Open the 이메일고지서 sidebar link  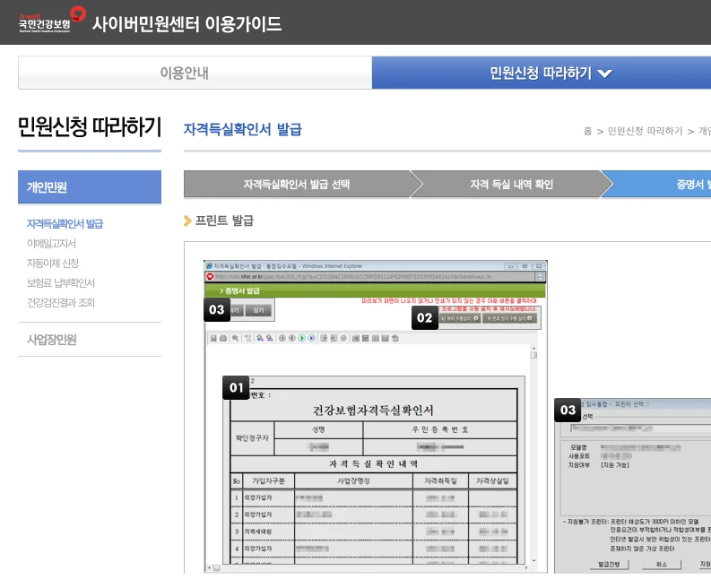tap(51, 244)
